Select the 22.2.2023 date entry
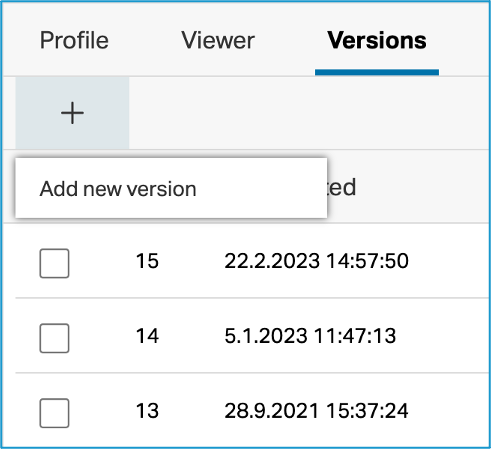This screenshot has width=492, height=450. coord(272,261)
